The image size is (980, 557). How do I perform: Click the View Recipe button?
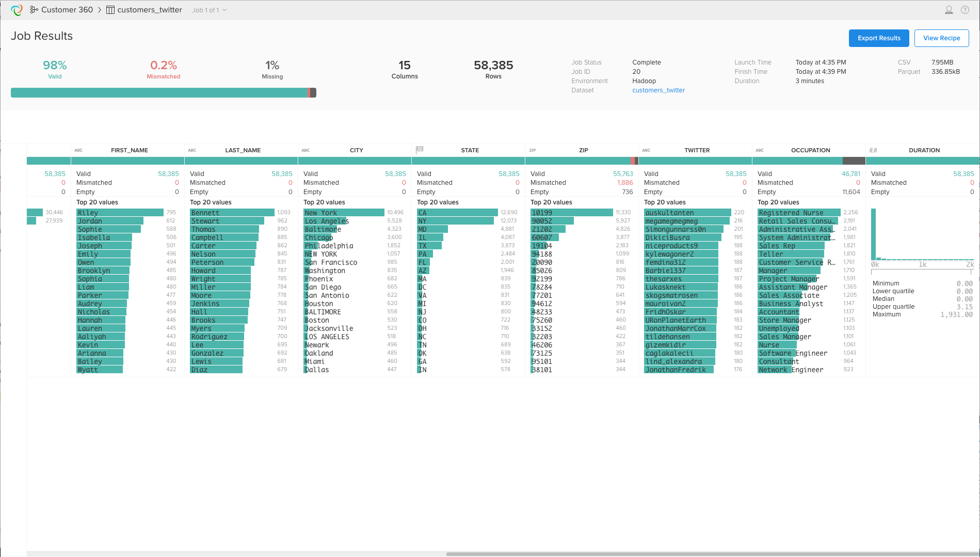click(x=941, y=38)
